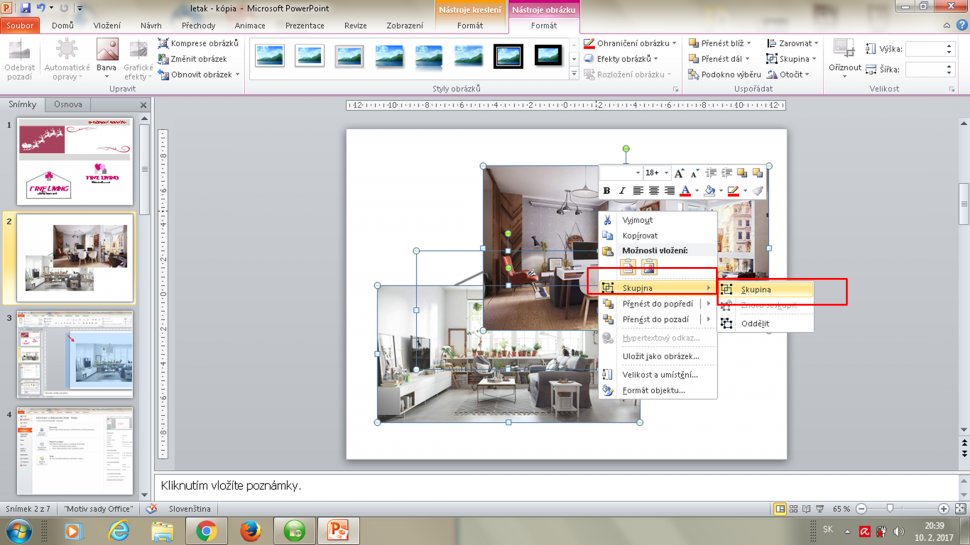
Task: Open Podokno výběru selection pane
Action: click(x=724, y=74)
